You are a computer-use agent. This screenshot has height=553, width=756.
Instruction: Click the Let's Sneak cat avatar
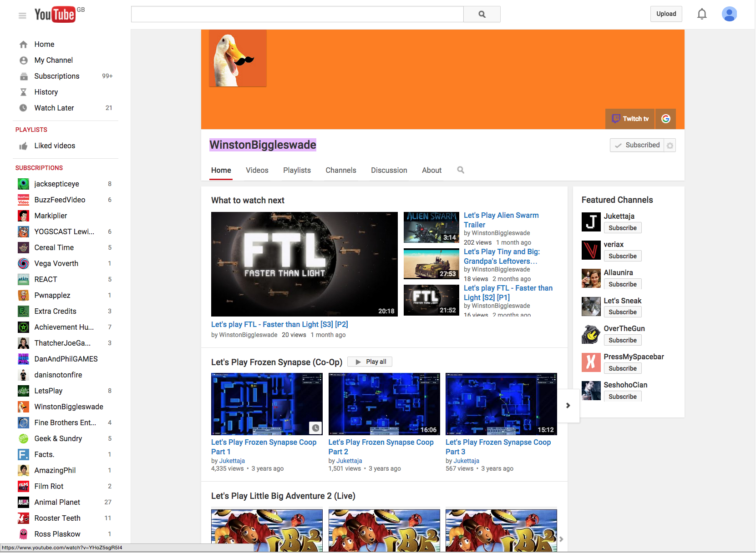(x=591, y=307)
